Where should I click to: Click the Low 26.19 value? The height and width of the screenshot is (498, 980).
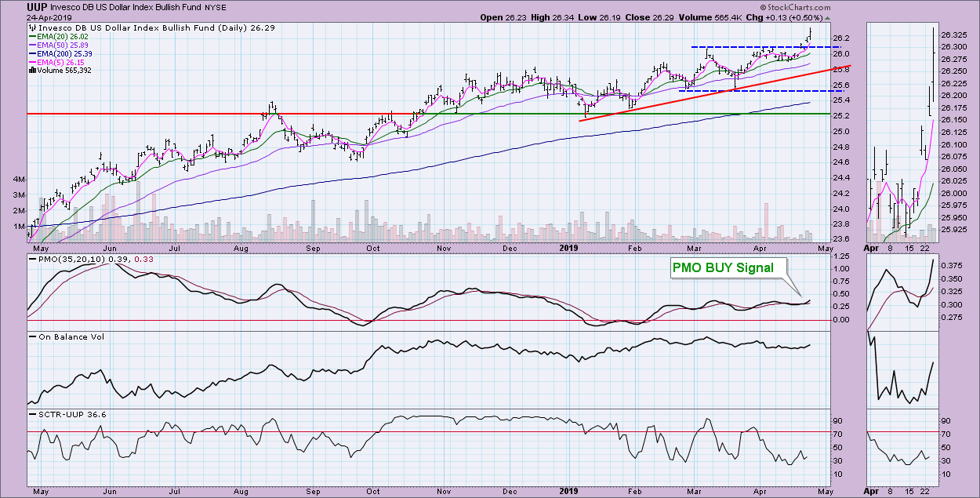coord(597,17)
